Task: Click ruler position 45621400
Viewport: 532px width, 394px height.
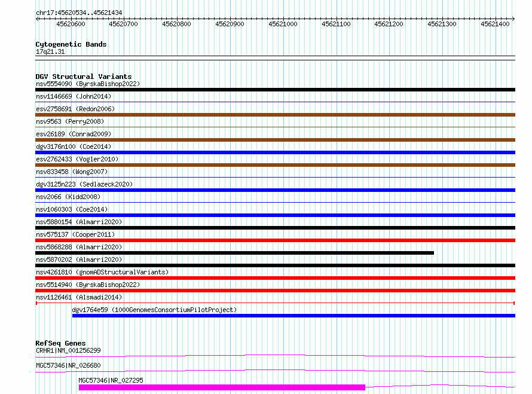Action: click(495, 24)
